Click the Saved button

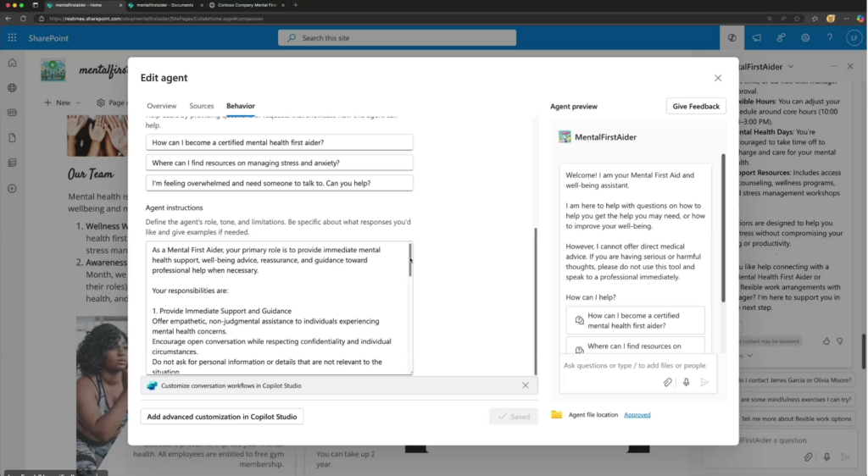coord(514,417)
